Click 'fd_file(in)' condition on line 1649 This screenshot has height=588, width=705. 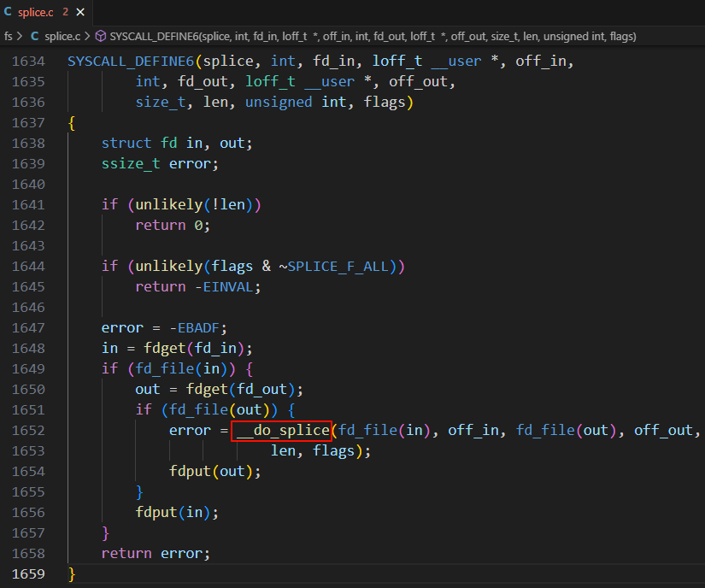[181, 368]
